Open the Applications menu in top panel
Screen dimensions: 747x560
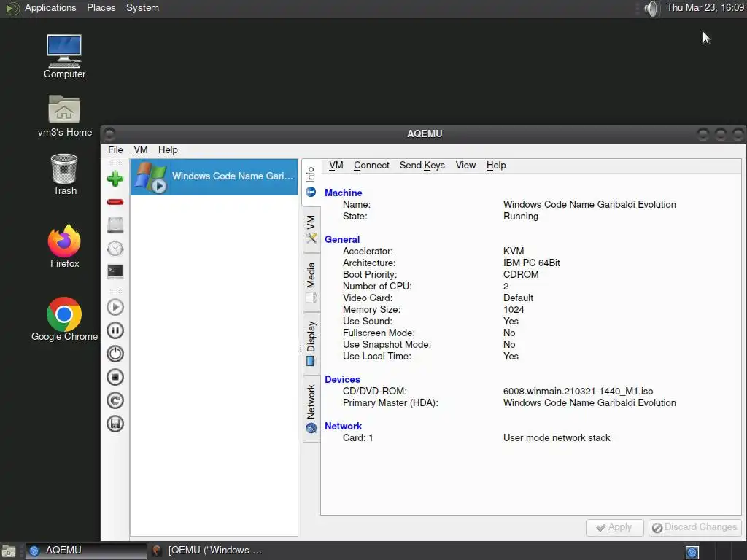point(50,7)
